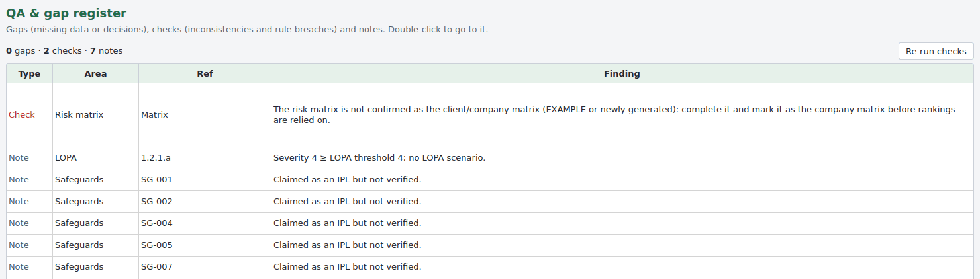Select the IPL finding in SG-002 row

coord(622,202)
